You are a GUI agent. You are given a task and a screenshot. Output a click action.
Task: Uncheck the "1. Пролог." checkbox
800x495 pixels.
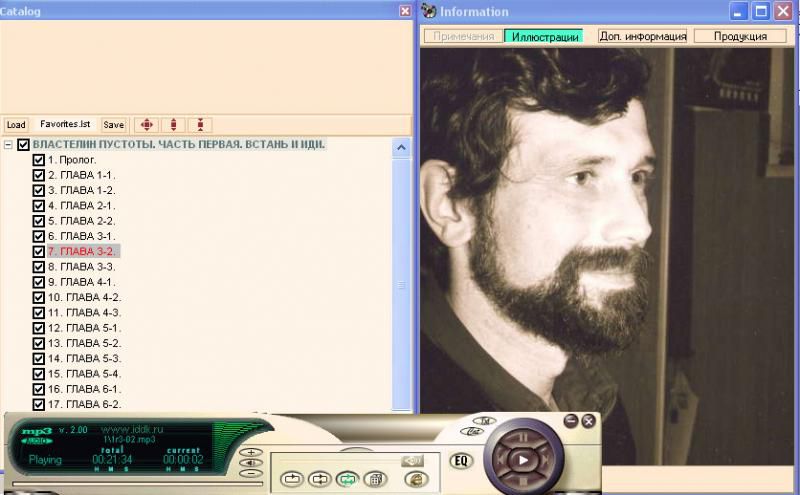click(39, 160)
